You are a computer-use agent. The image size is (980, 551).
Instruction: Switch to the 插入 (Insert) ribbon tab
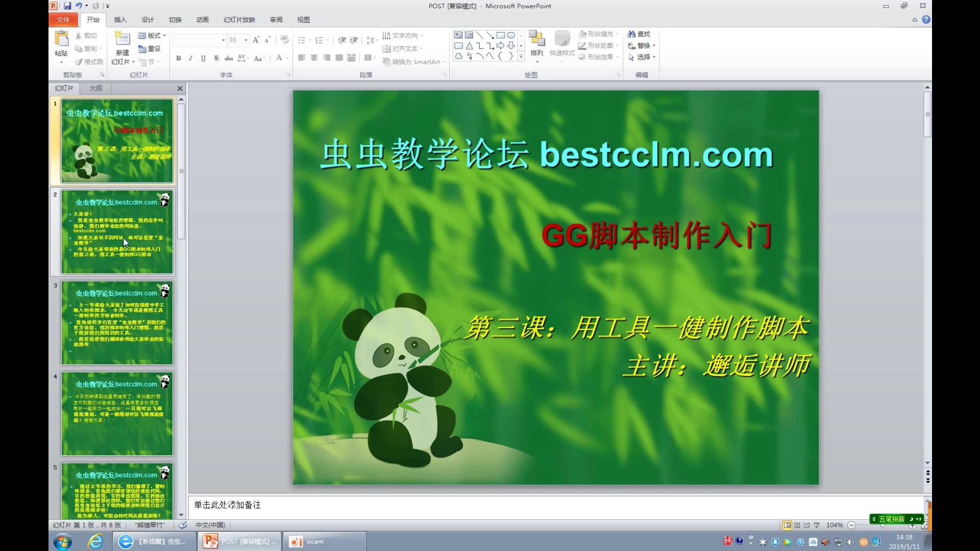point(119,19)
